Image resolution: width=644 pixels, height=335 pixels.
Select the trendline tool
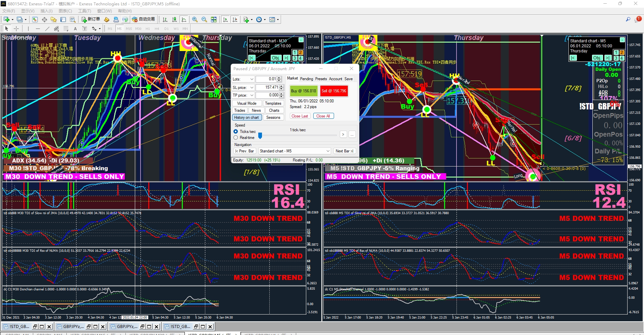(x=47, y=29)
